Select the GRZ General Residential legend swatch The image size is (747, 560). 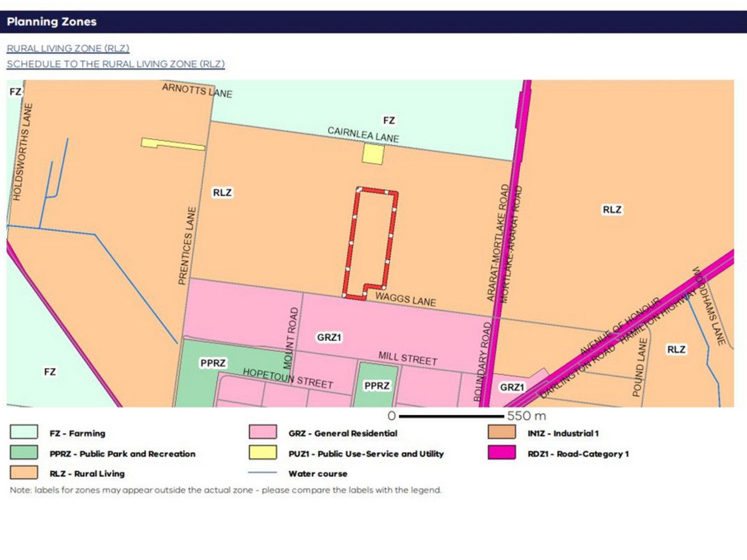[x=263, y=433]
